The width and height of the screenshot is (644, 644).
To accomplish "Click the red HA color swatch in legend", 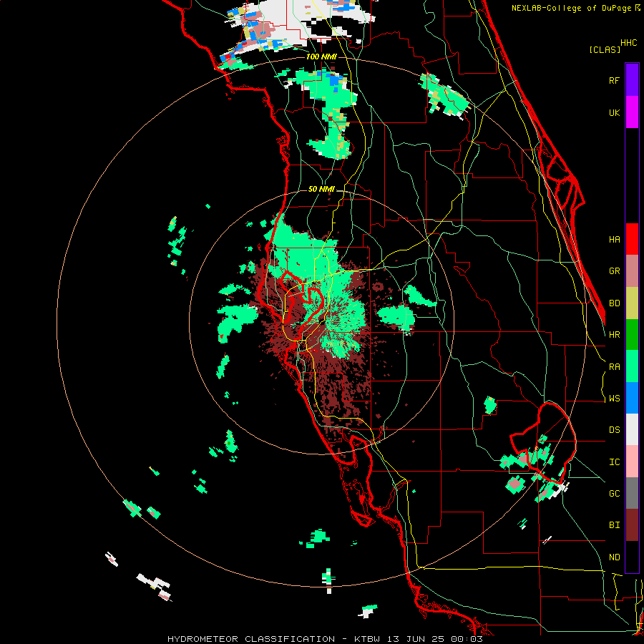I will click(632, 239).
